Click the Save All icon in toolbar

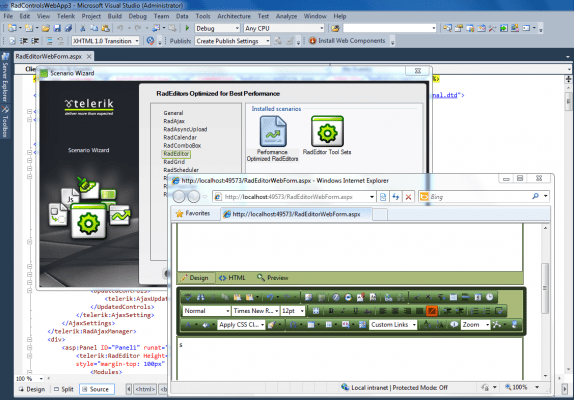click(x=68, y=28)
